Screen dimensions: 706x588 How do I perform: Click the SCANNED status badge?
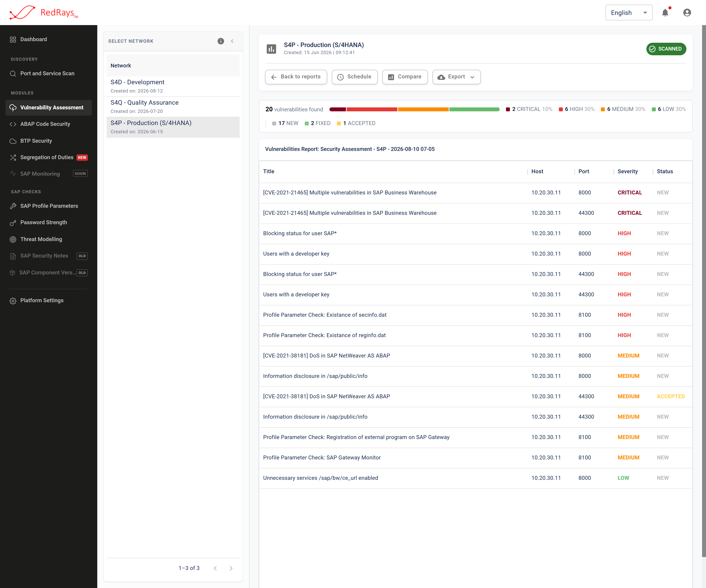(666, 49)
